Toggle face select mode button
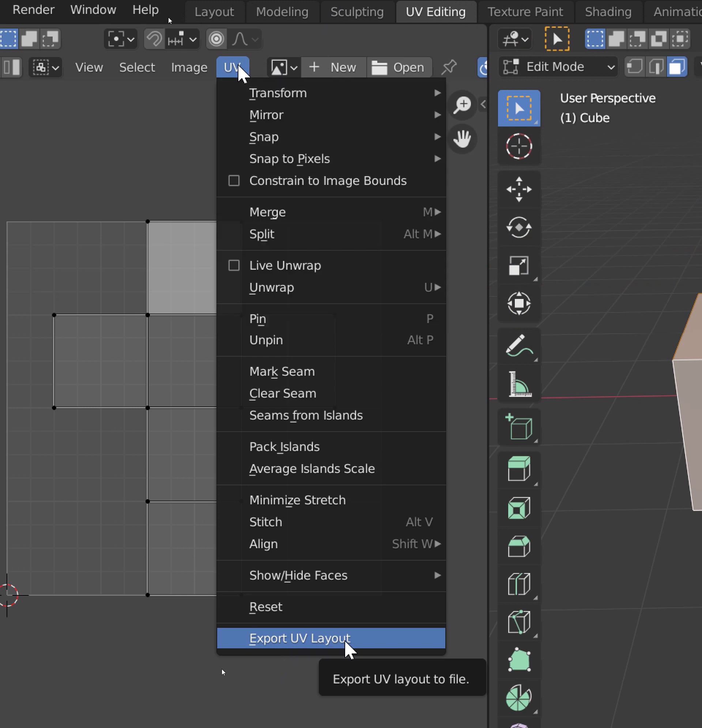This screenshot has width=702, height=728. tap(677, 67)
